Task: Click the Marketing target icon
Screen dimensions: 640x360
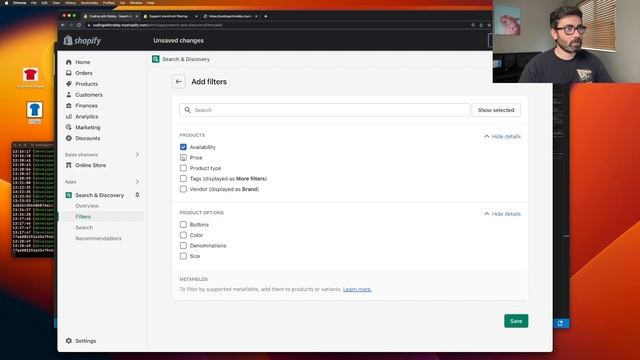Action: point(69,127)
